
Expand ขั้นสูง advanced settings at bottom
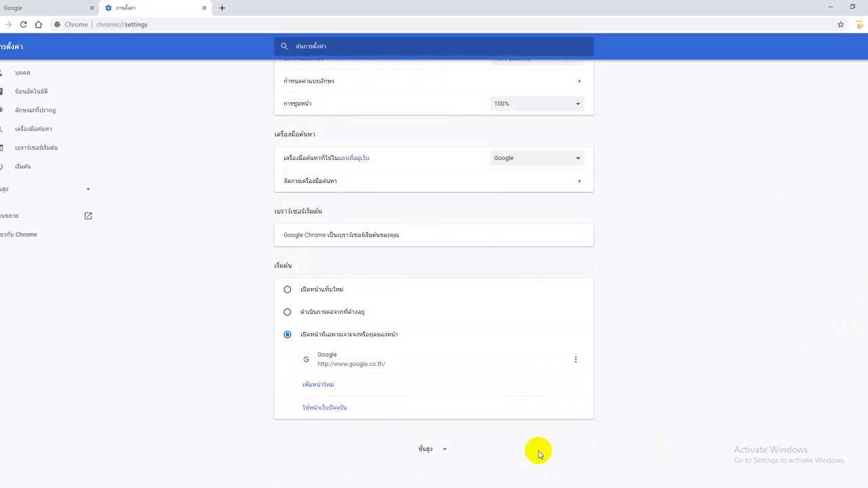pos(433,449)
